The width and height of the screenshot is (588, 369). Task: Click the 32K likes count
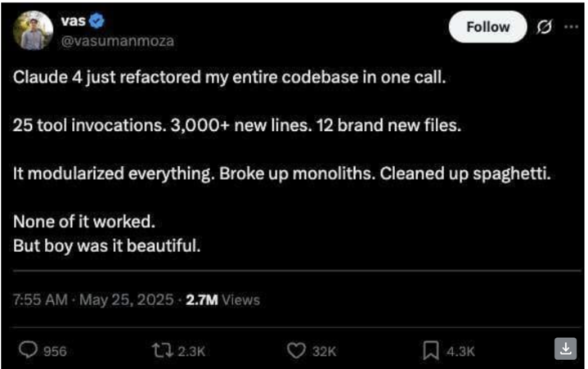(325, 351)
